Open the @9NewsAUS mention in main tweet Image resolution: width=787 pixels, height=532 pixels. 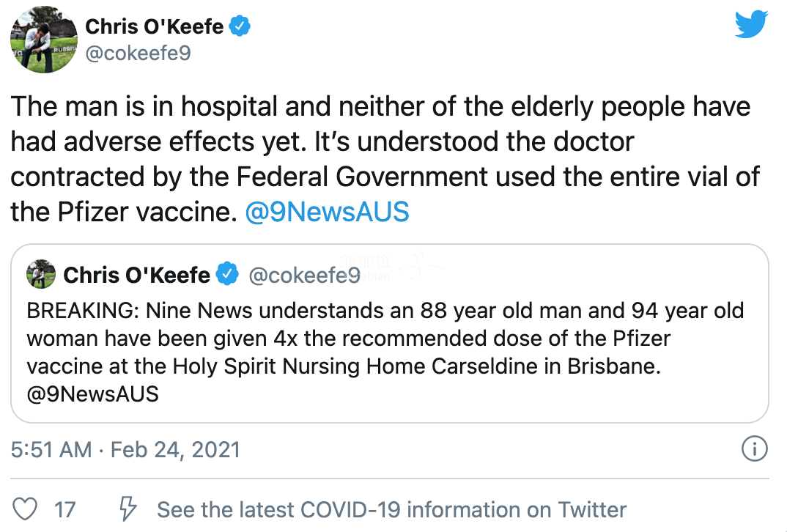coord(328,212)
